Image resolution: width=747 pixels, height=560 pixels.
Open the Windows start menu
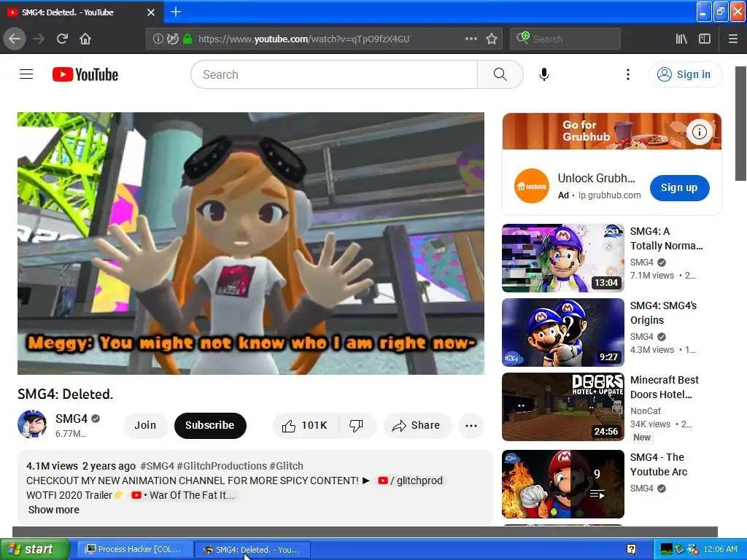(34, 549)
